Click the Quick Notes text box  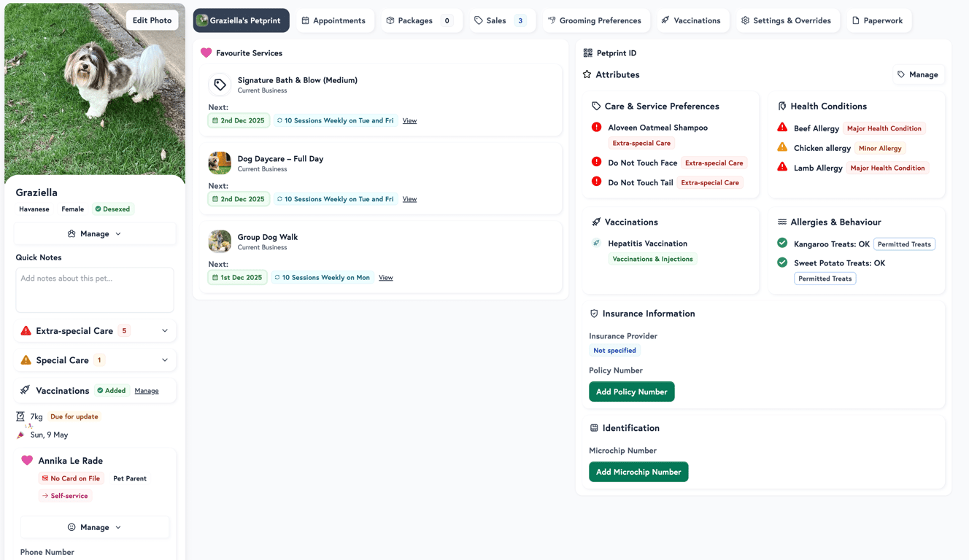point(95,289)
